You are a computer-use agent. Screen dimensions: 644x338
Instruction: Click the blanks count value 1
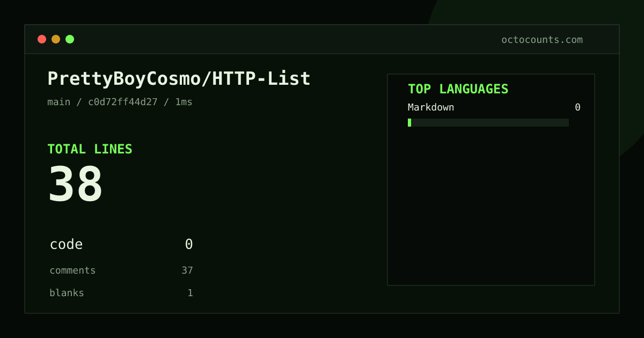(x=190, y=293)
